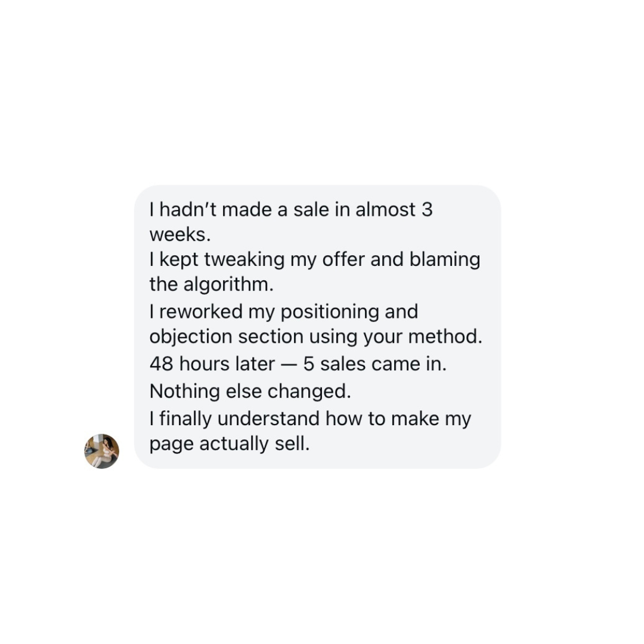This screenshot has height=644, width=644.
Task: Click the text "page actually sell."
Action: point(230,444)
